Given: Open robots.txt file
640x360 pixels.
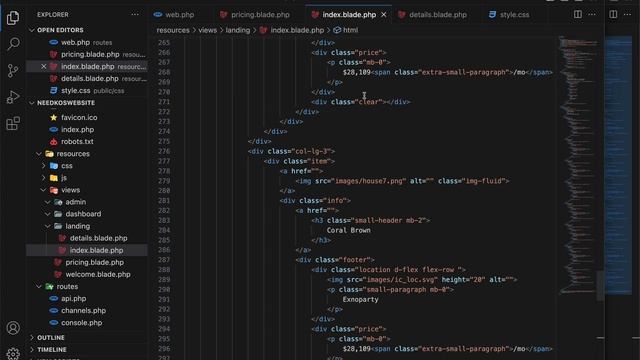Looking at the screenshot, I should pyautogui.click(x=77, y=142).
